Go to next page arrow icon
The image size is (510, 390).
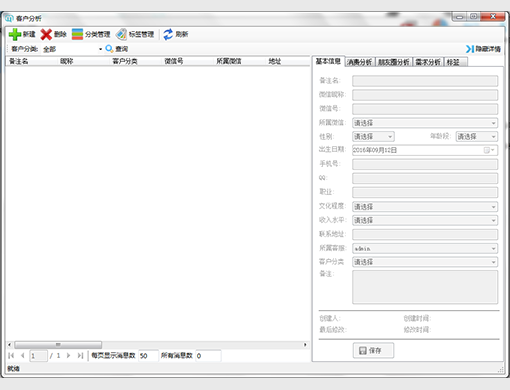tap(68, 356)
